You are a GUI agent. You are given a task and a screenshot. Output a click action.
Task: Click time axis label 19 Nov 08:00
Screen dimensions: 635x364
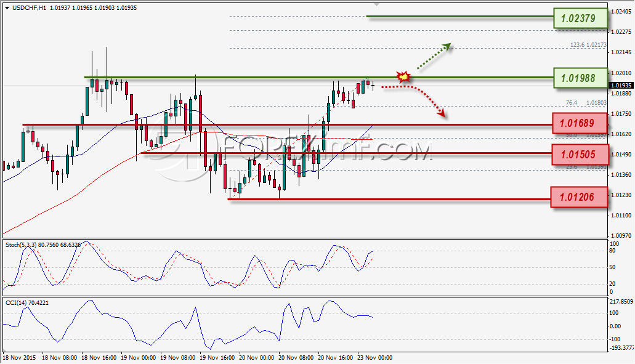coord(177,358)
